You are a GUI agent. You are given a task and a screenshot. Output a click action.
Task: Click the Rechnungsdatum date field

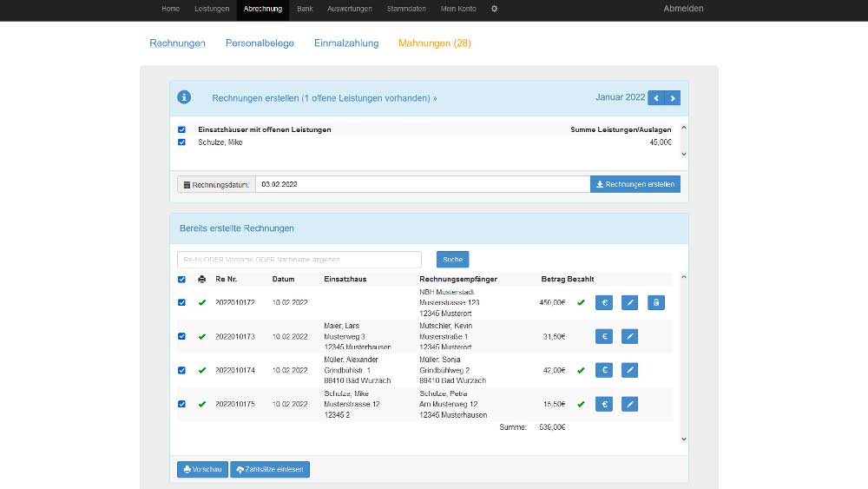coord(423,184)
